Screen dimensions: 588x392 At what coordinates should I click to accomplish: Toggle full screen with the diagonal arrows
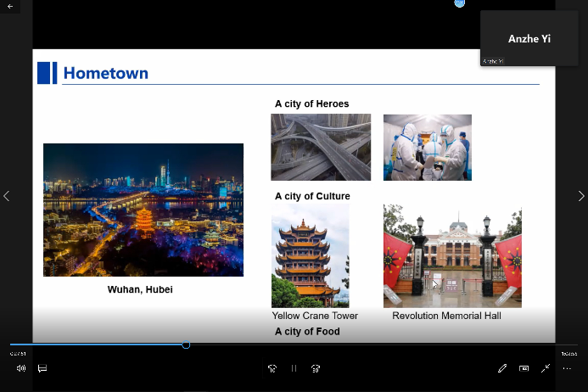point(546,368)
